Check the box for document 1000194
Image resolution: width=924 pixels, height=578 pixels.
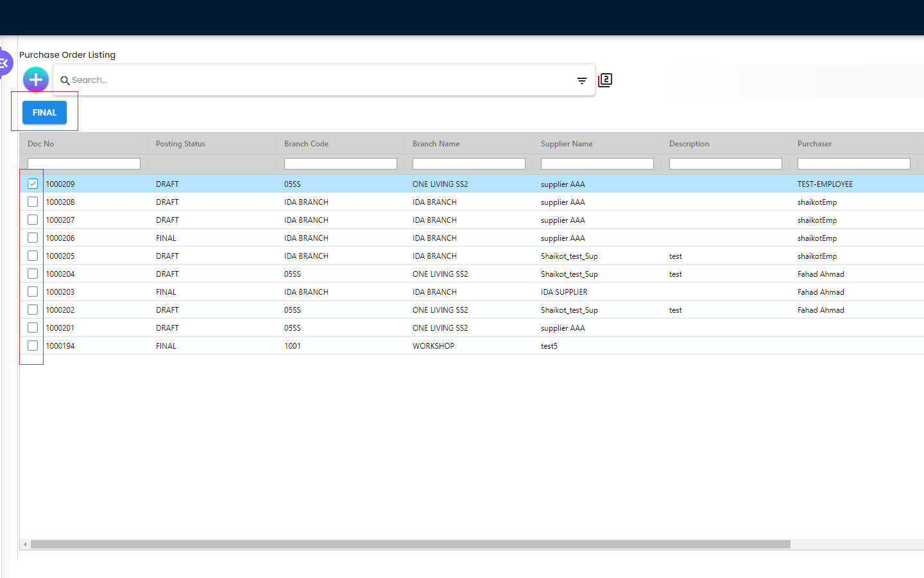(x=33, y=346)
